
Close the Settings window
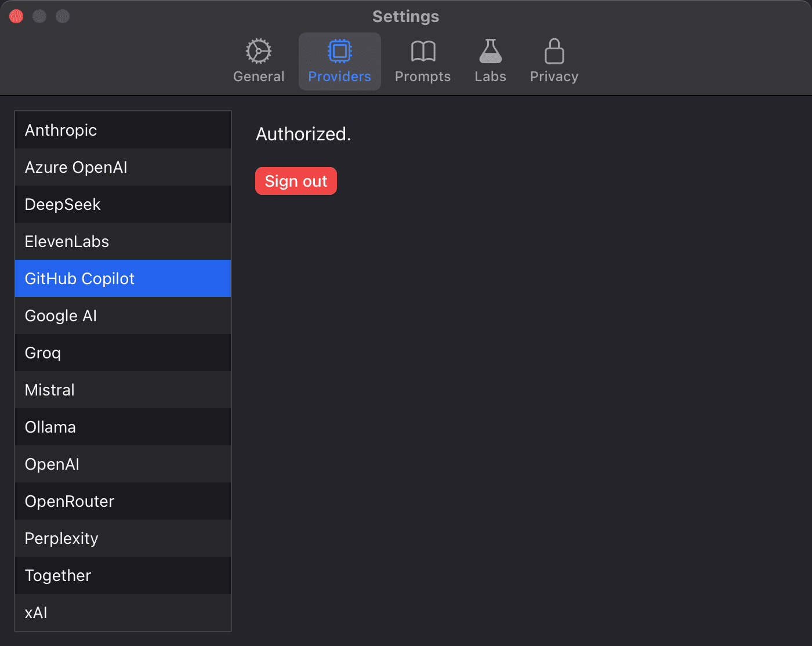[x=16, y=16]
